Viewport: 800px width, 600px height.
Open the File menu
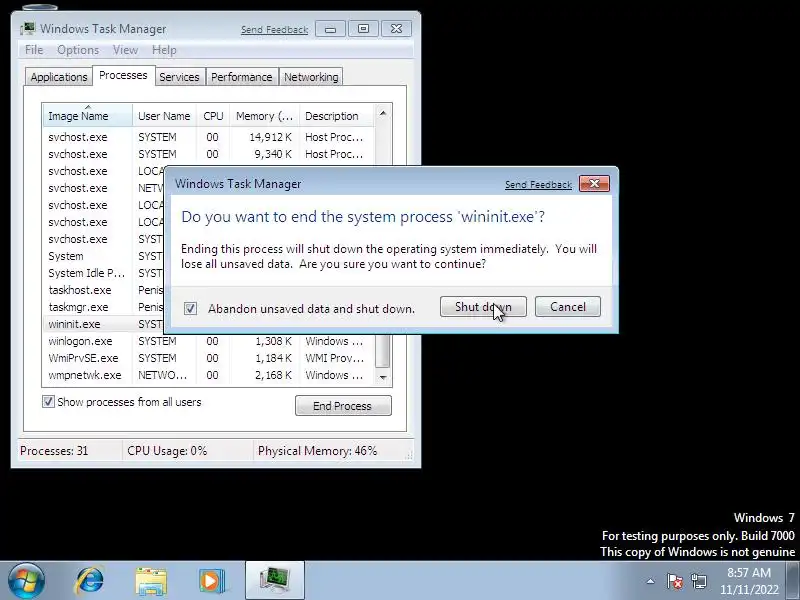tap(34, 50)
